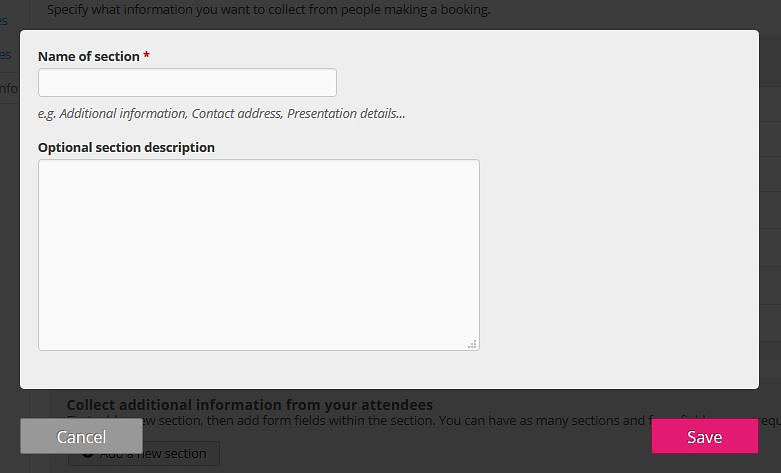Click the plus icon on the Add a new section button
Viewport: 781px width, 473px height.
pyautogui.click(x=88, y=456)
